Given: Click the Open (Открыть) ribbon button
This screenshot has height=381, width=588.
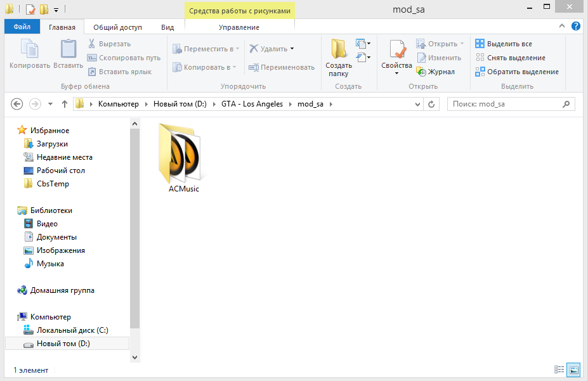Looking at the screenshot, I should point(440,44).
